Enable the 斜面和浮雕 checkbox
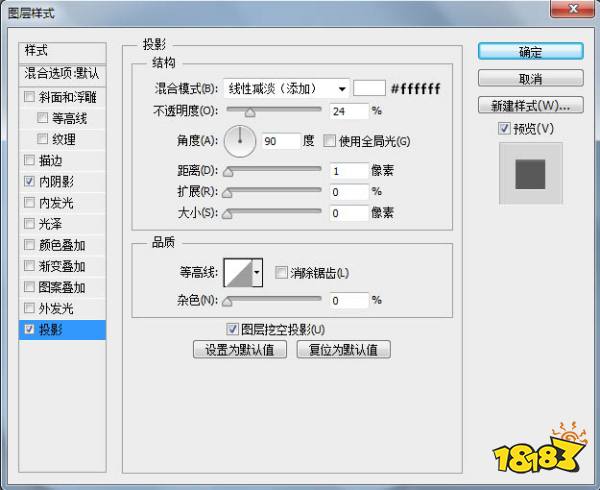Viewport: 600px width, 490px height. click(x=29, y=98)
